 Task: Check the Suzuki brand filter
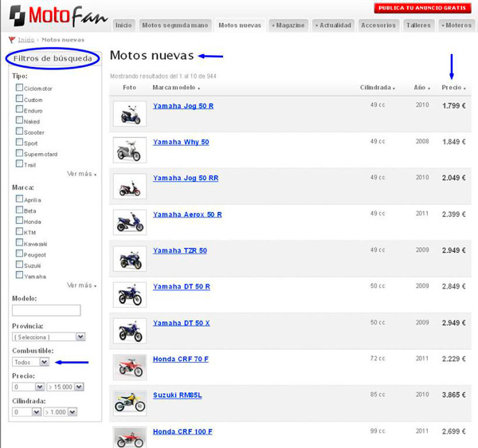19,265
